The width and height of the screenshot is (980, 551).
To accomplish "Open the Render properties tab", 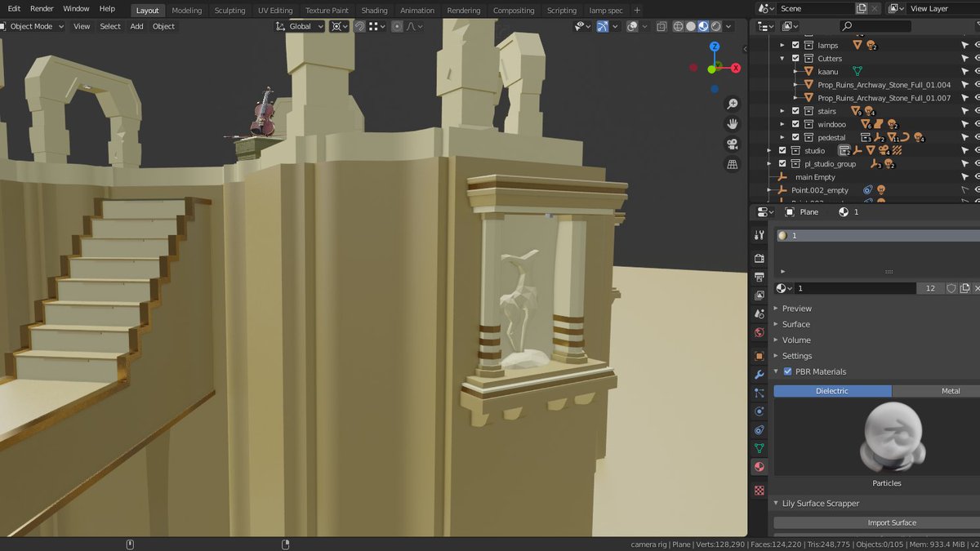I will click(759, 258).
